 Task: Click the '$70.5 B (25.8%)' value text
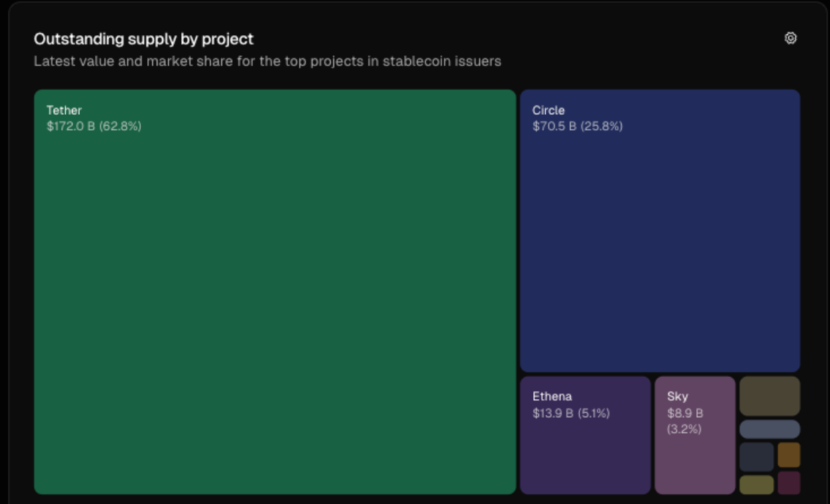click(577, 126)
